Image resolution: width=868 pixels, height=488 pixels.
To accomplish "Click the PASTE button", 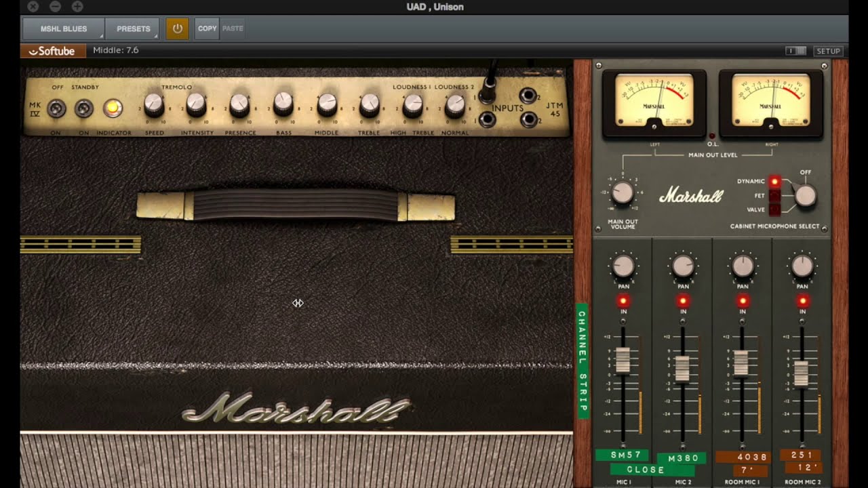I will coord(233,28).
